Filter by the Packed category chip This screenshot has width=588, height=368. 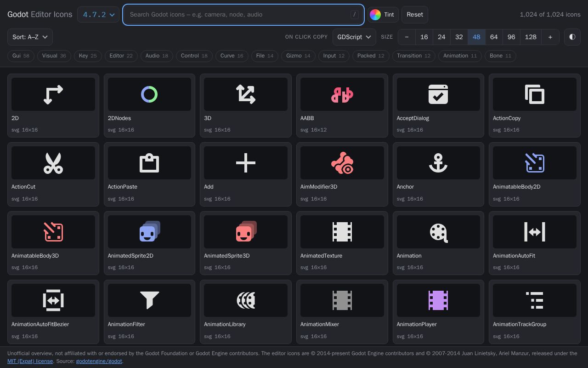click(371, 56)
